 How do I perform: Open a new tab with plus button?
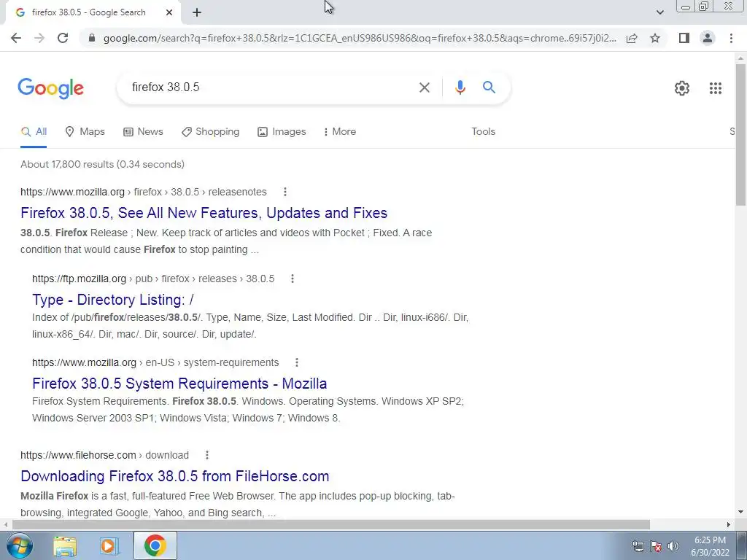(197, 13)
